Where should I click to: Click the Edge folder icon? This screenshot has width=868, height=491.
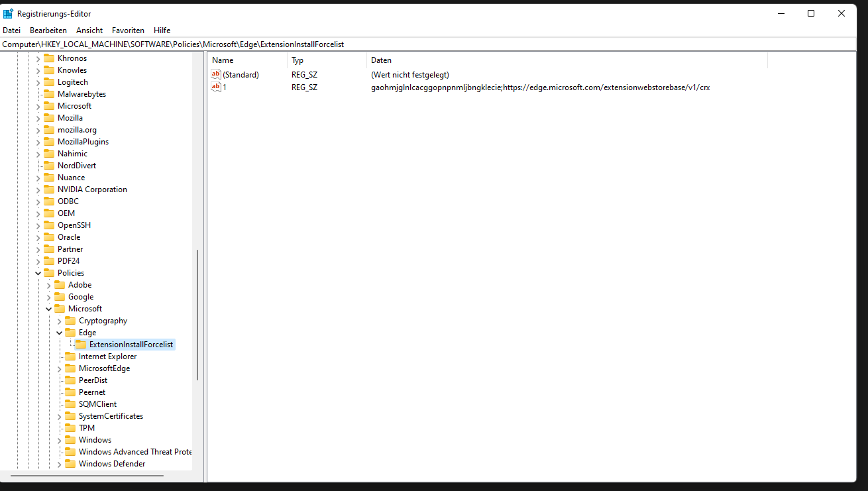(70, 333)
